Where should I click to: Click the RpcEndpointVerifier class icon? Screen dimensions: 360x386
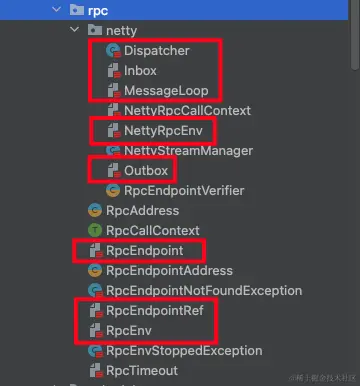[x=113, y=190]
